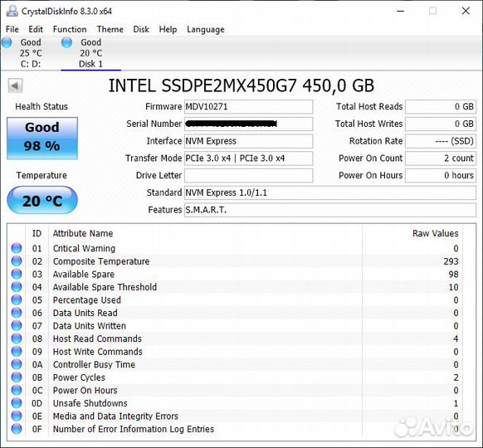Click the Total Host Writes value field
The width and height of the screenshot is (483, 448).
pyautogui.click(x=441, y=124)
